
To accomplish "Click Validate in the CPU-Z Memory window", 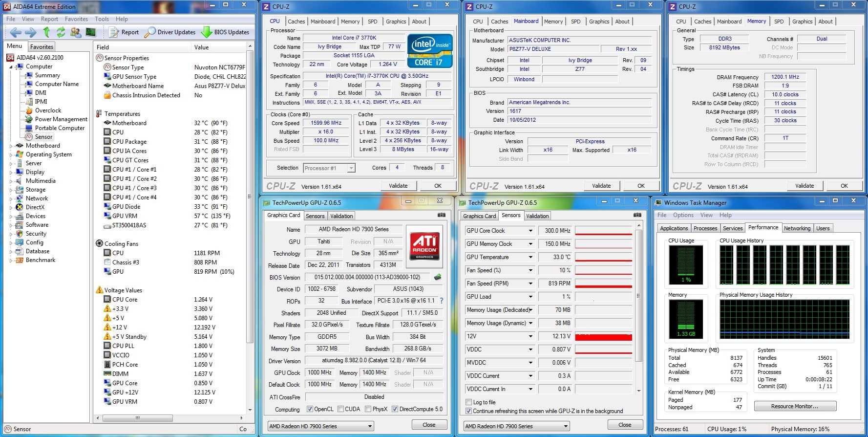I will coord(804,186).
